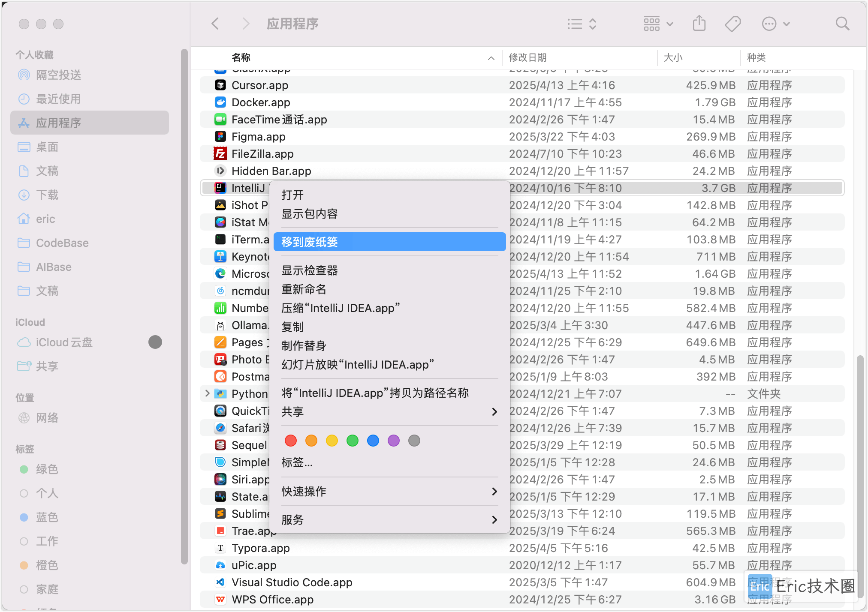Expand the Python folder disclosure triangle

pyautogui.click(x=208, y=393)
